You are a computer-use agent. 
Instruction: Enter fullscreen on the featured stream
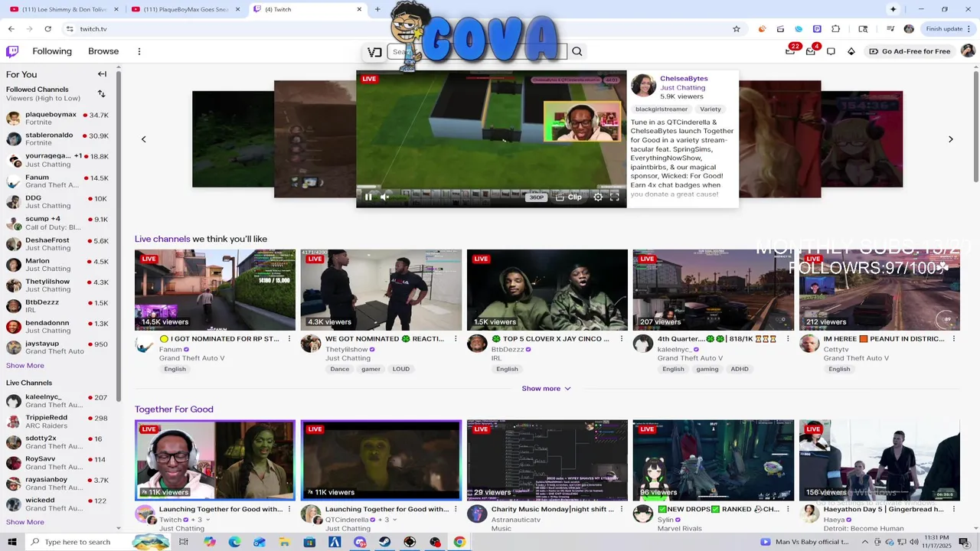click(x=614, y=197)
